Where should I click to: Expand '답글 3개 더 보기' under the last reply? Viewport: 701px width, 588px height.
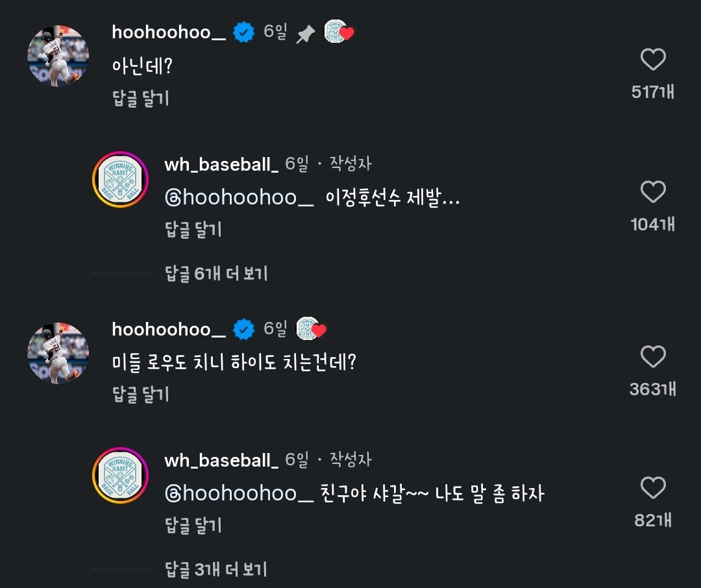216,569
